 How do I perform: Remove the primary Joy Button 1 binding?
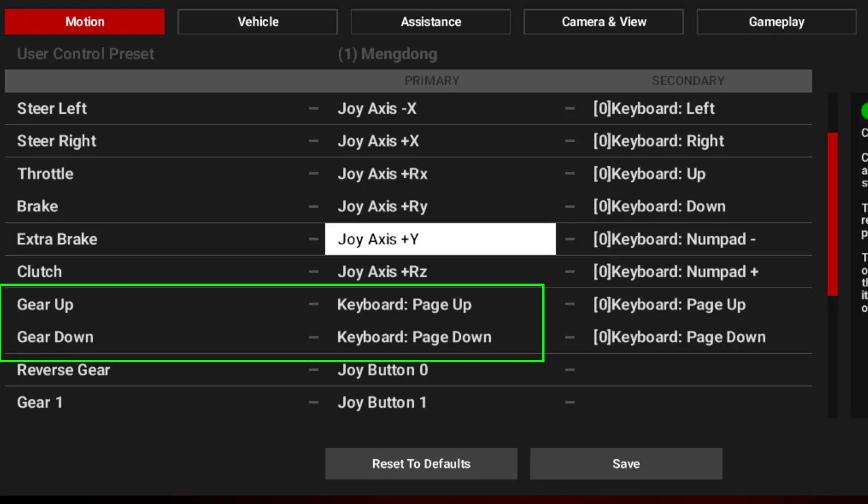click(313, 403)
